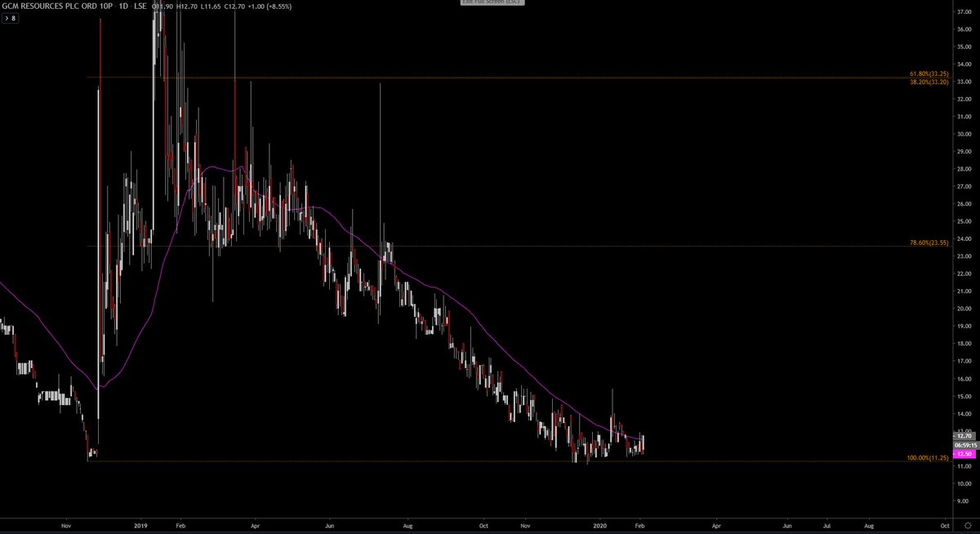
Task: Click the L11.65 low value in the legend
Action: (x=210, y=7)
